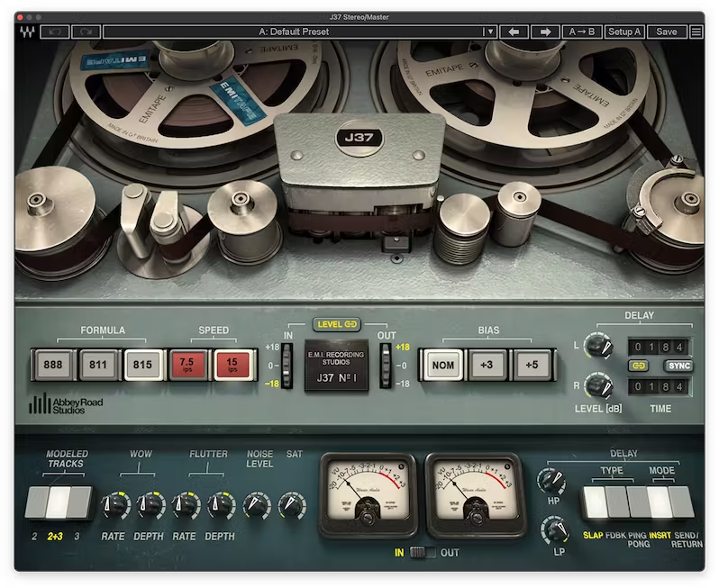Select tape formula 815
The width and height of the screenshot is (719, 588).
(x=142, y=365)
